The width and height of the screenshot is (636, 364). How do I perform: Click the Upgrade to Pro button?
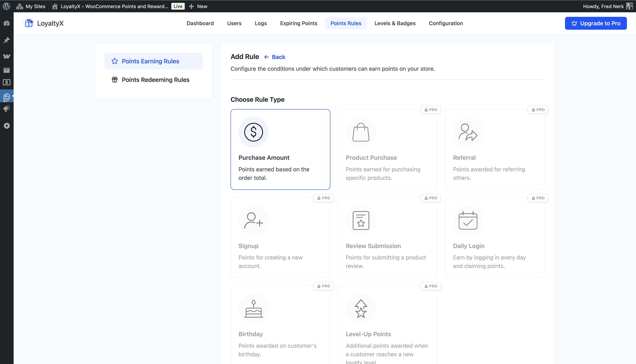pos(595,23)
